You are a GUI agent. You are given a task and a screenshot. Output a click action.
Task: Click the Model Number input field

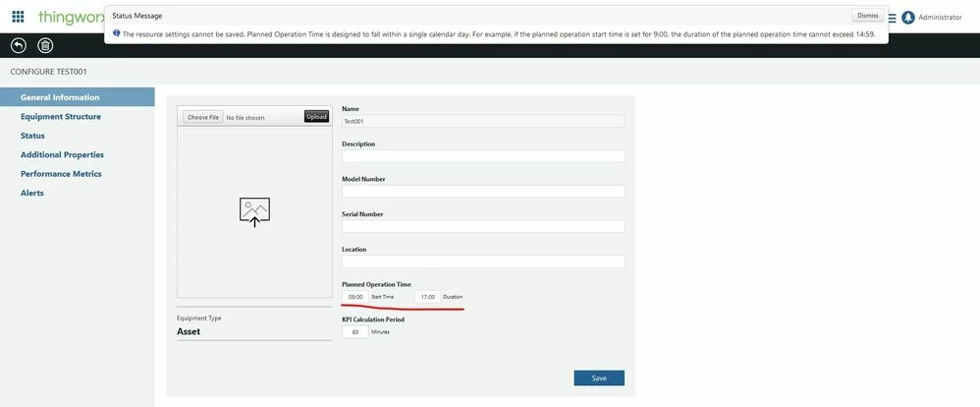(x=483, y=192)
